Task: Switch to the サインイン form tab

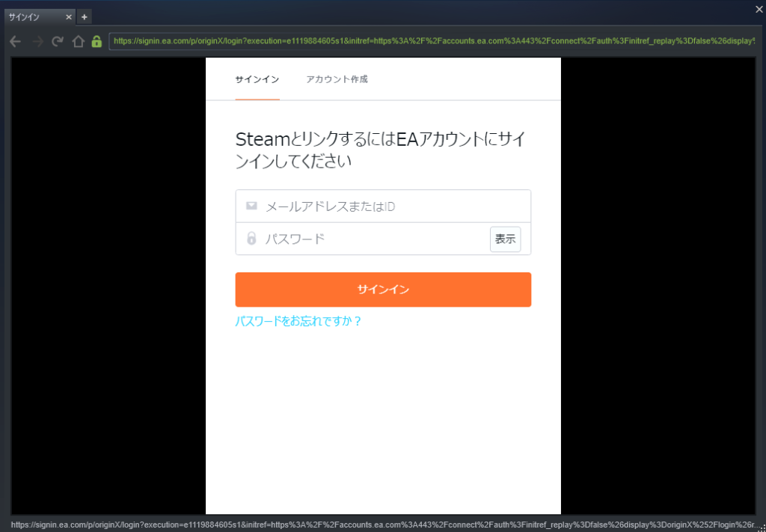Action: [x=257, y=79]
